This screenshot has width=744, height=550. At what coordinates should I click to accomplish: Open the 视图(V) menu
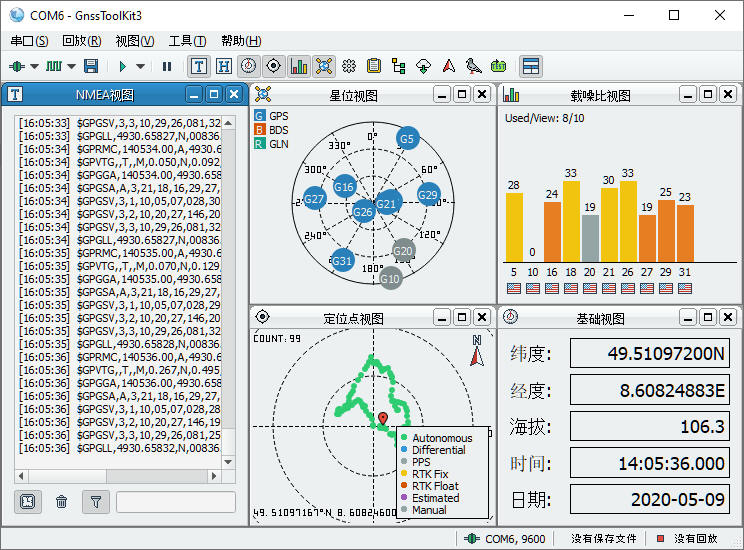click(x=134, y=41)
